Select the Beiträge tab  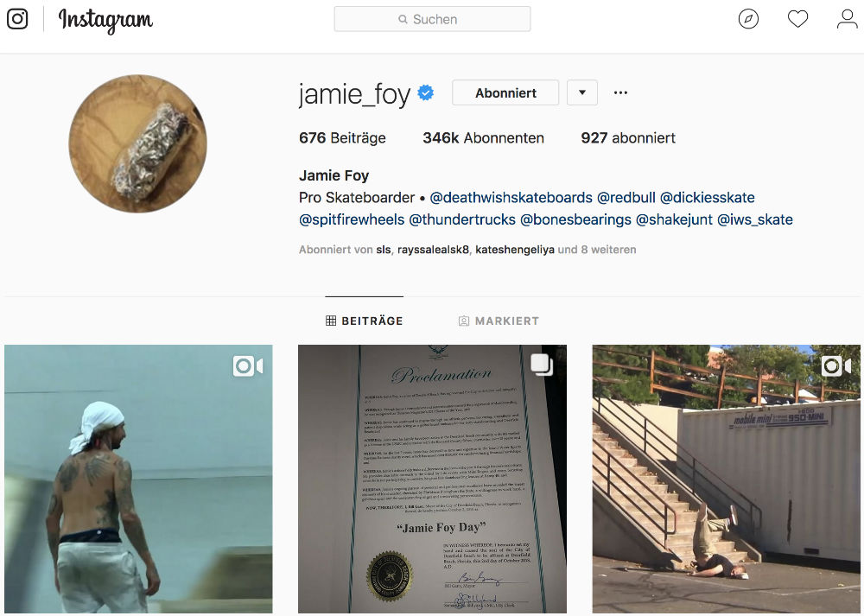365,321
